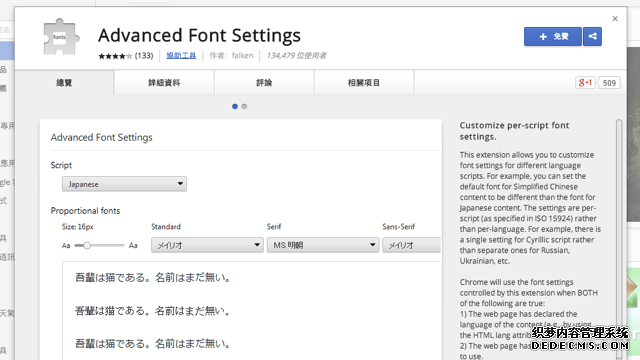Open the 評論 tab
This screenshot has width=640, height=360.
tap(264, 83)
